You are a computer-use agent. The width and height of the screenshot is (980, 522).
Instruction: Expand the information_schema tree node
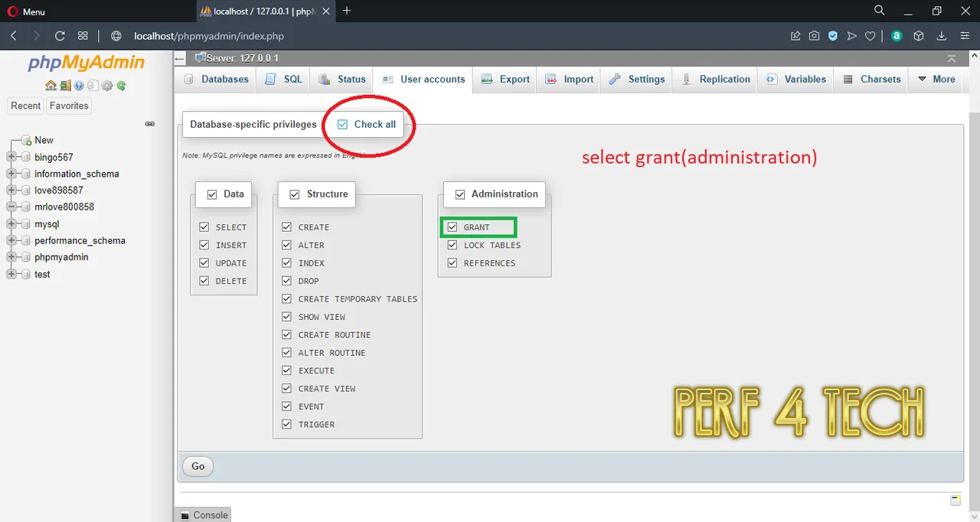11,174
